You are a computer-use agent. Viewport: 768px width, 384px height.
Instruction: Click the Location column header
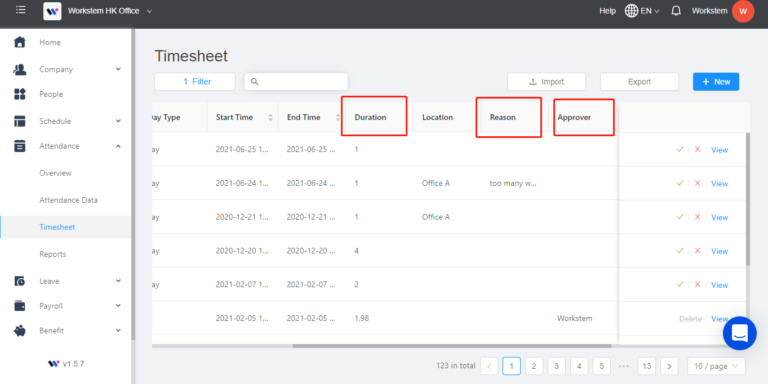pyautogui.click(x=437, y=118)
